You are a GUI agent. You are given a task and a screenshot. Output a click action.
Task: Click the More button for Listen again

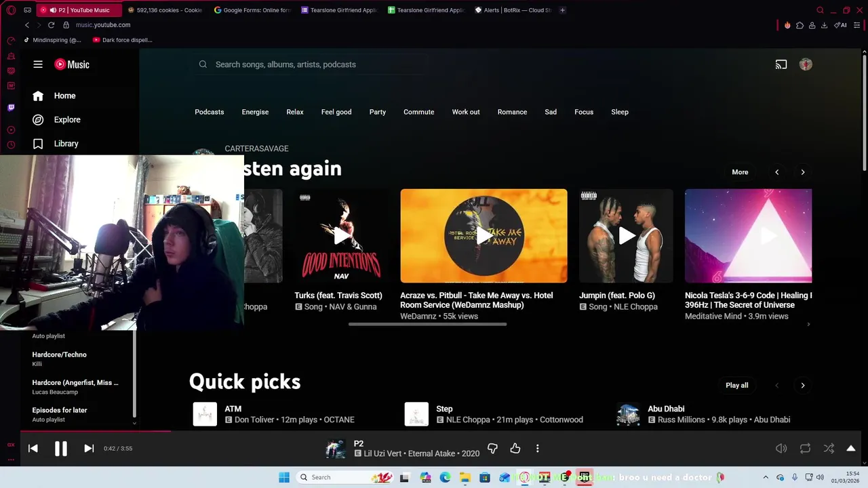pos(740,172)
